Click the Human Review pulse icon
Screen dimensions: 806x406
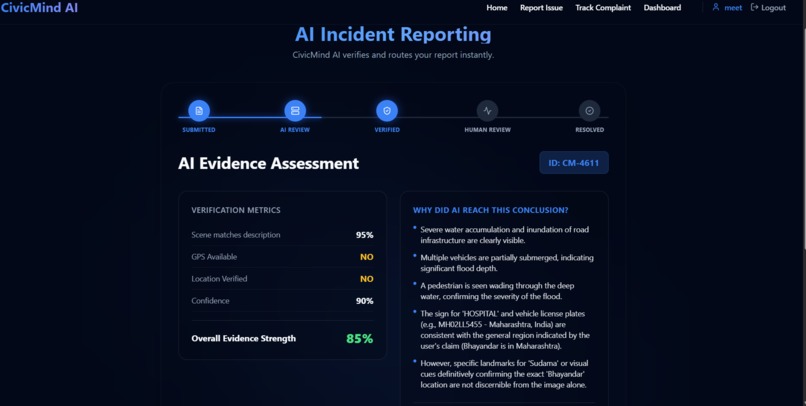click(x=487, y=110)
